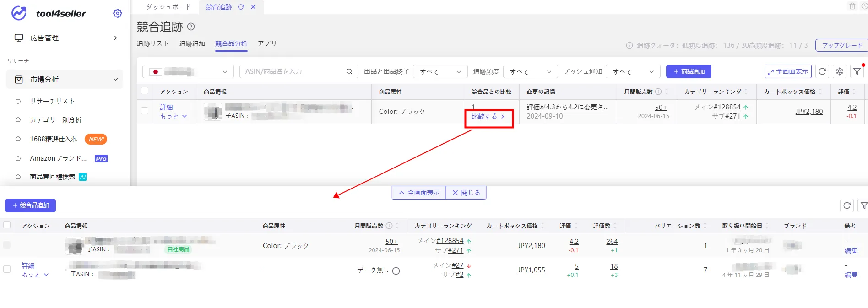The height and width of the screenshot is (308, 868).
Task: Open the filter icon with red dot
Action: [857, 71]
